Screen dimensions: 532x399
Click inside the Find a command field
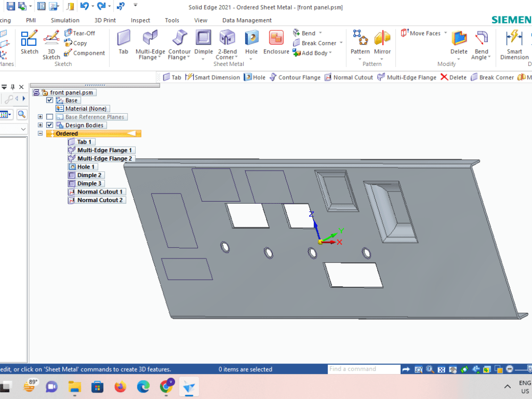point(363,369)
